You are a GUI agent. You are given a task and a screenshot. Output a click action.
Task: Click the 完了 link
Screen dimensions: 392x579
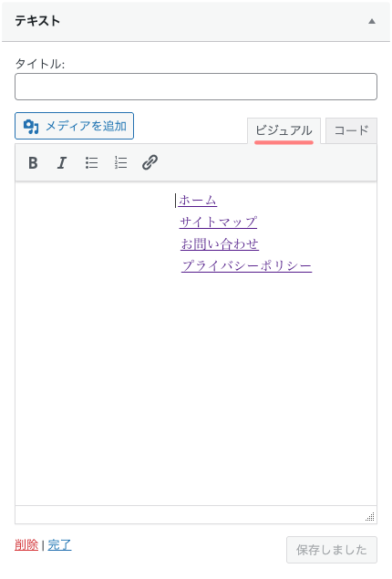pos(59,544)
